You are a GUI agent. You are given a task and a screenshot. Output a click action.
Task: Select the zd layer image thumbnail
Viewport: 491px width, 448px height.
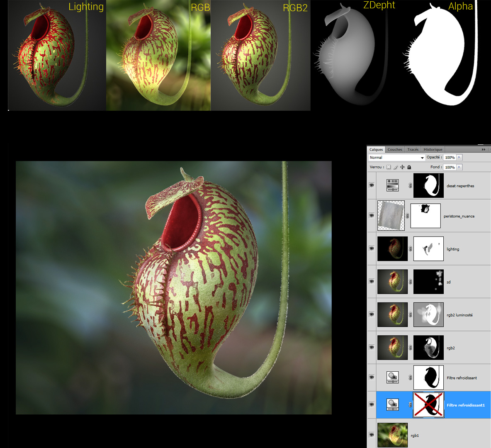coord(393,282)
